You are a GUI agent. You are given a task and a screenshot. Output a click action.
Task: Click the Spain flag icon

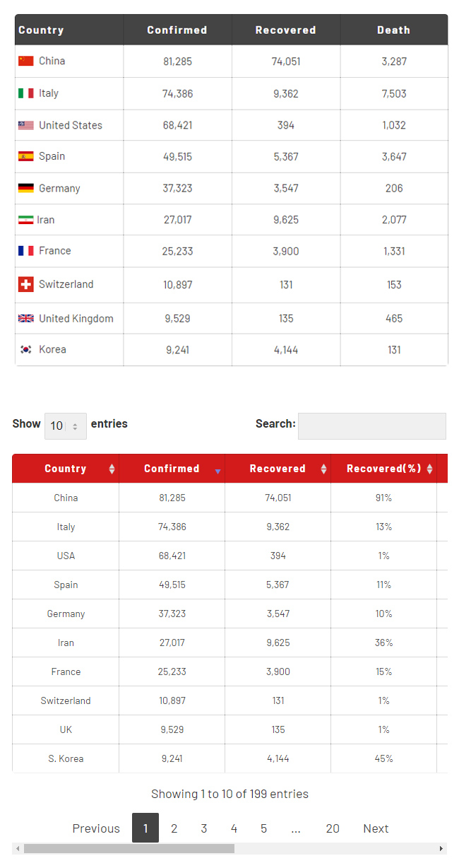[26, 156]
